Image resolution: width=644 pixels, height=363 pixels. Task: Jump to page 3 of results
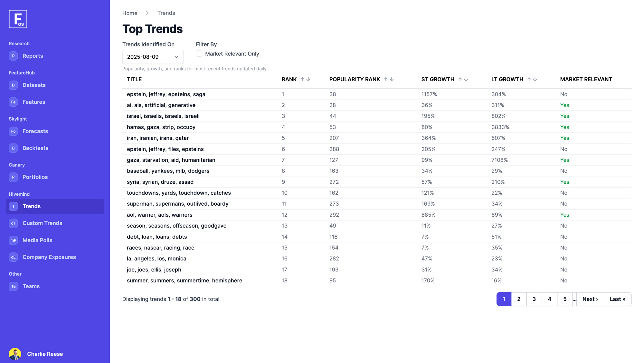[x=534, y=299]
